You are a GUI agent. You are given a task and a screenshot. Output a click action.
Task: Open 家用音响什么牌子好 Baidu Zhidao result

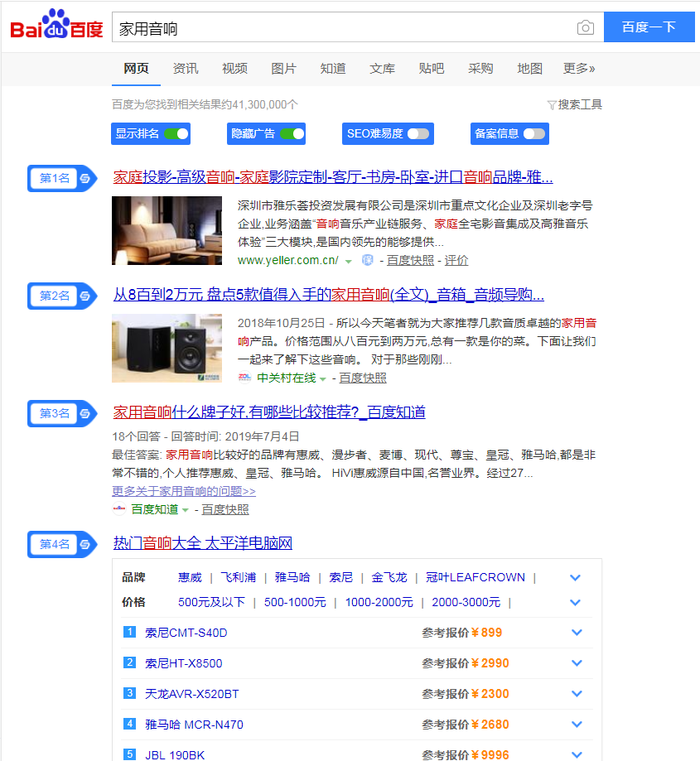pos(269,412)
